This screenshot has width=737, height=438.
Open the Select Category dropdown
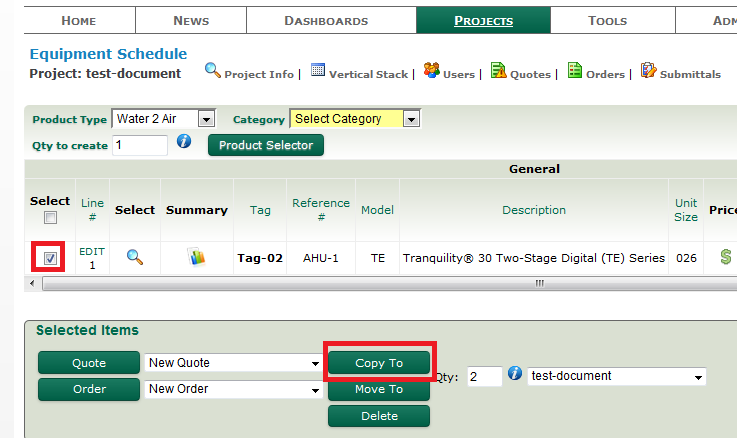tap(411, 119)
